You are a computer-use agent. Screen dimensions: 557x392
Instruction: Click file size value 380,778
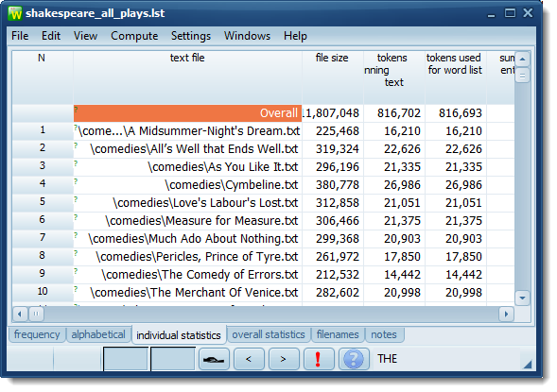click(x=333, y=185)
